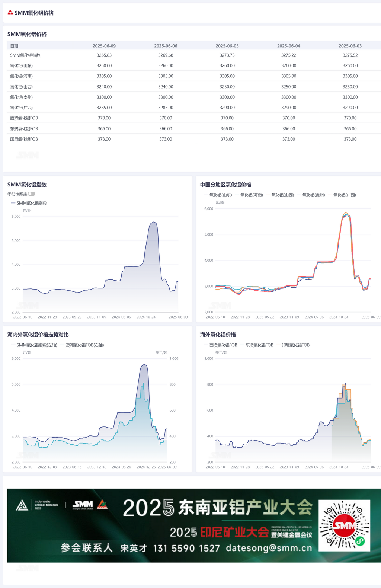Click the 日期 column header

(x=14, y=46)
